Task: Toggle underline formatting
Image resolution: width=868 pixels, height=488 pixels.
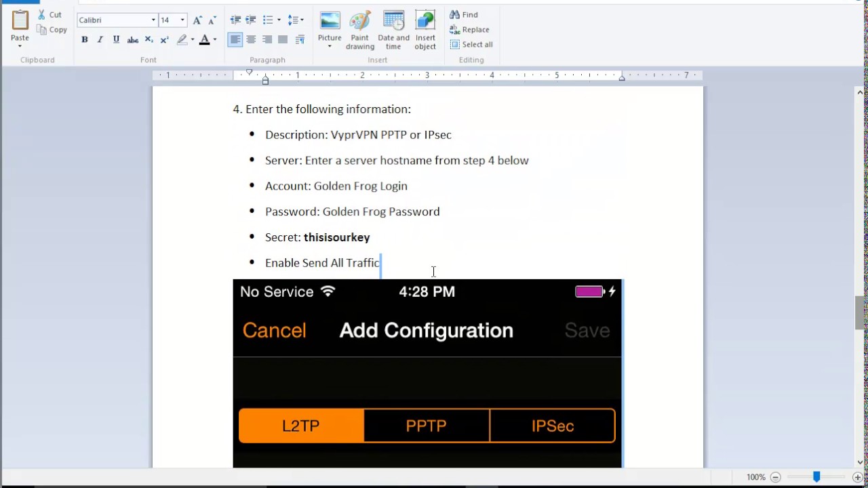Action: (116, 40)
